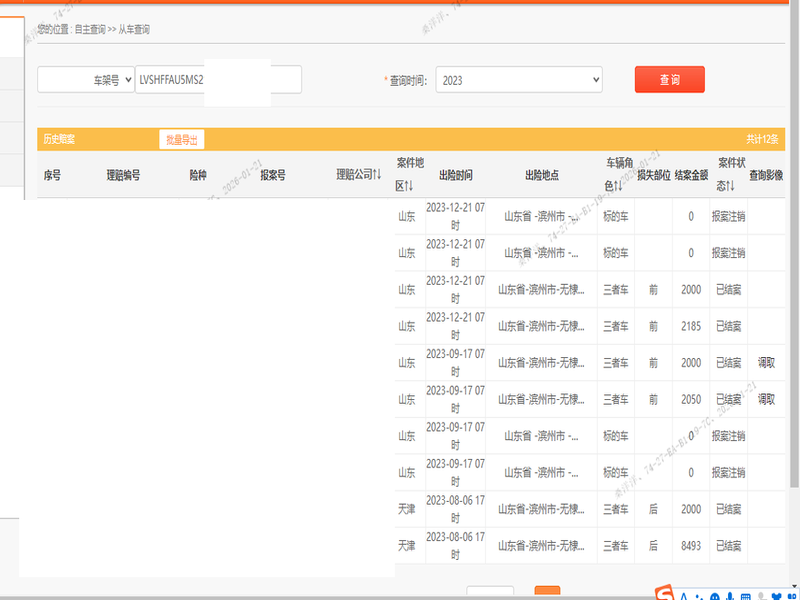Sort by 车辆角色 column header
Image resolution: width=800 pixels, height=600 pixels.
pyautogui.click(x=617, y=174)
